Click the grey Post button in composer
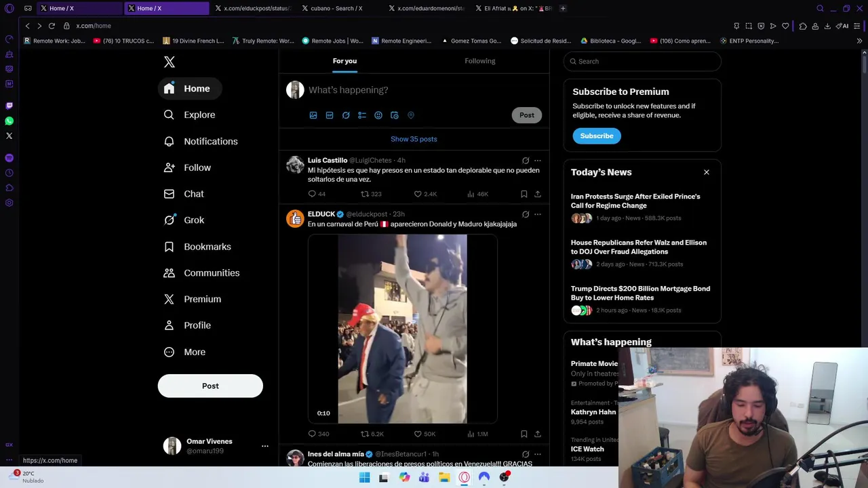868x488 pixels. tap(527, 115)
